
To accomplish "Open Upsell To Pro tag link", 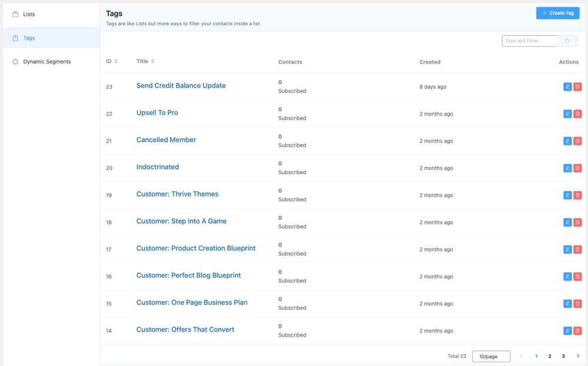I will click(x=157, y=112).
